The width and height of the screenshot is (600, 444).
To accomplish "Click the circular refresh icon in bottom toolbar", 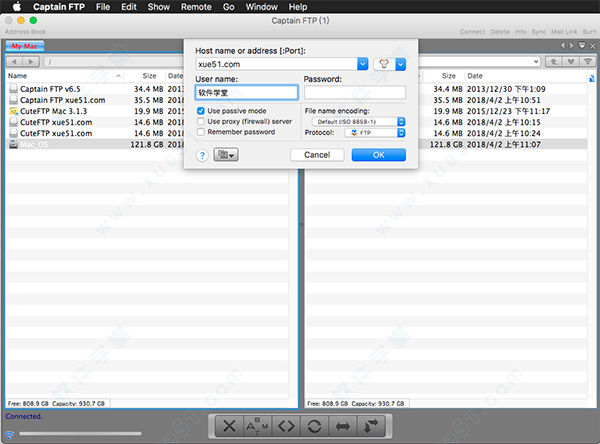I will coord(314,426).
